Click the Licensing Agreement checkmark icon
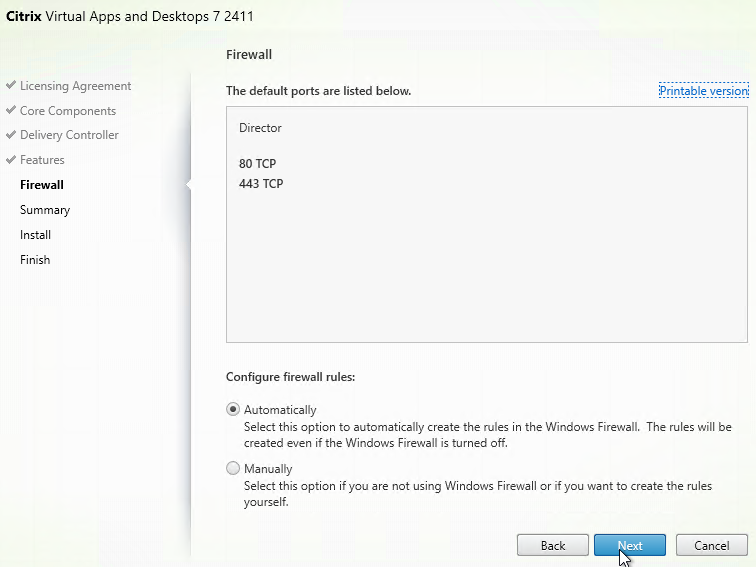756x567 pixels. click(11, 85)
